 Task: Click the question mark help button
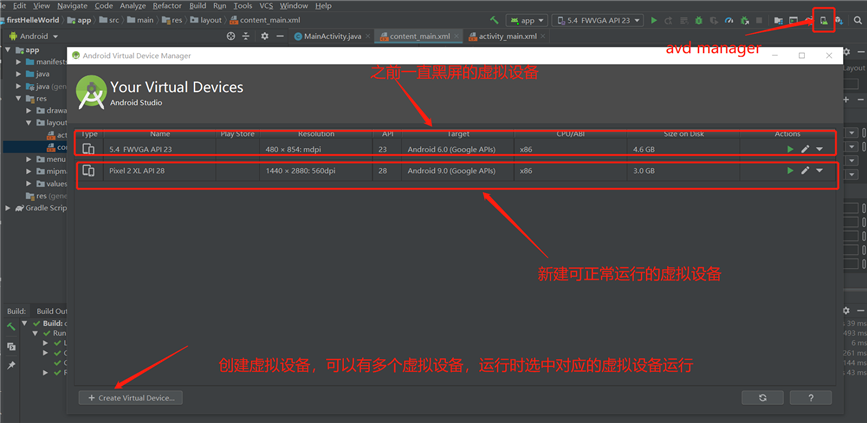[x=811, y=398]
